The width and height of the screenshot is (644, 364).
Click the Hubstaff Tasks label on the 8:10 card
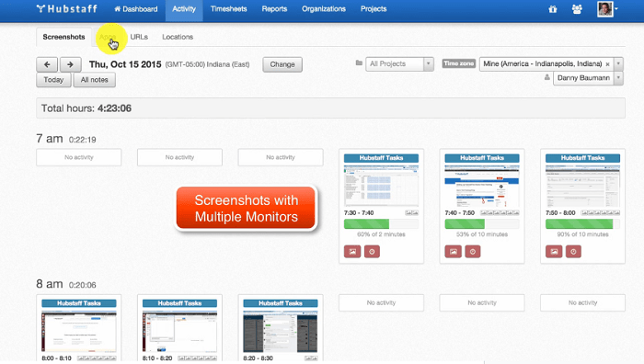tap(179, 303)
